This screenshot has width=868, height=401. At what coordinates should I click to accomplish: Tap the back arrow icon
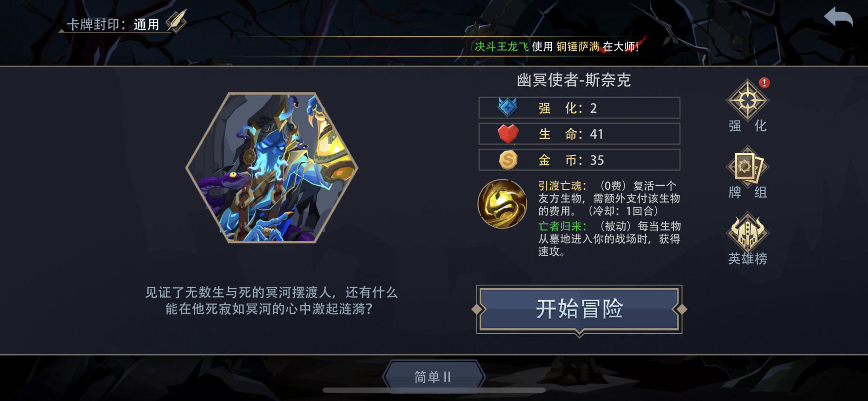[x=838, y=17]
